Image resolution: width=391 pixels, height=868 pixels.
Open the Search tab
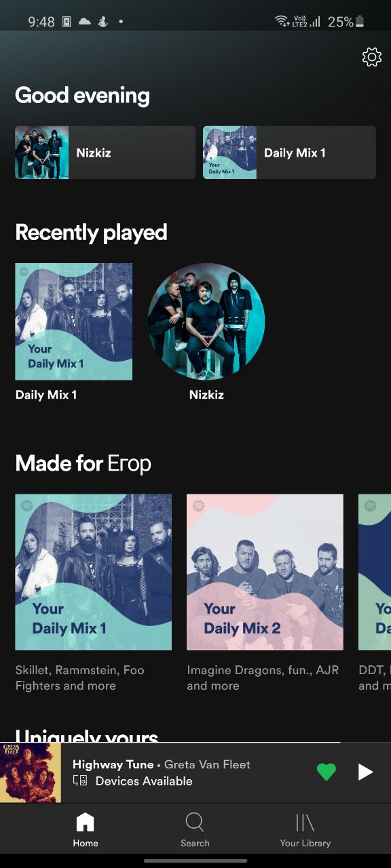195,830
